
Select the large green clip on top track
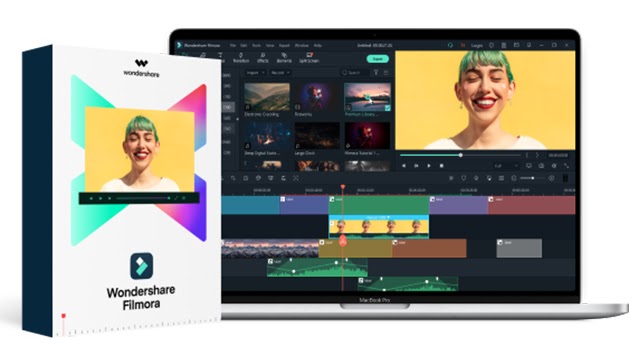coord(379,205)
